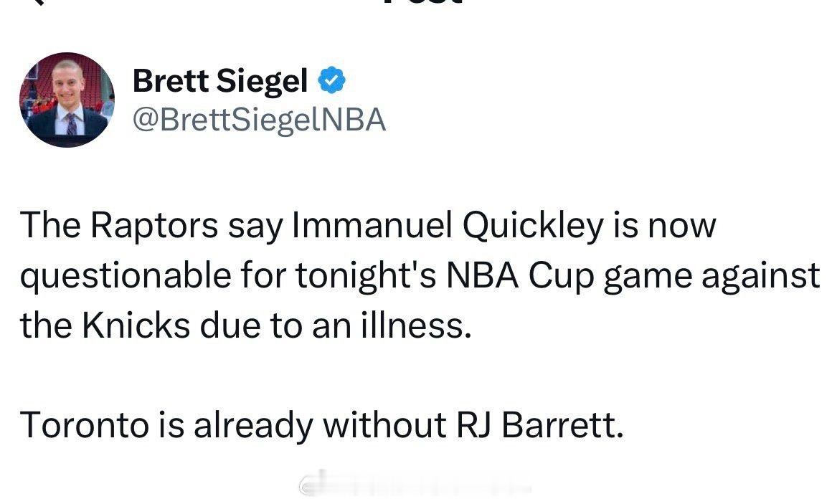Image resolution: width=832 pixels, height=504 pixels.
Task: Open the @BrettSiegelNBA handle
Action: pos(259,120)
